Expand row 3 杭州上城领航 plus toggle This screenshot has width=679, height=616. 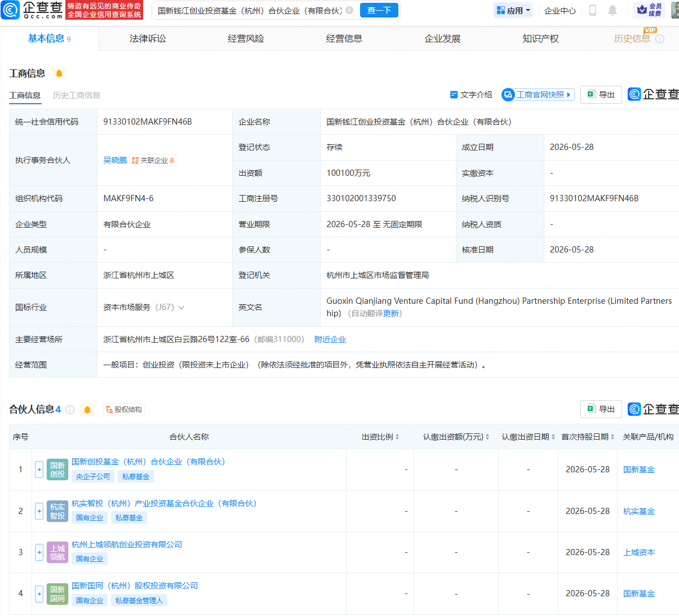pos(39,552)
